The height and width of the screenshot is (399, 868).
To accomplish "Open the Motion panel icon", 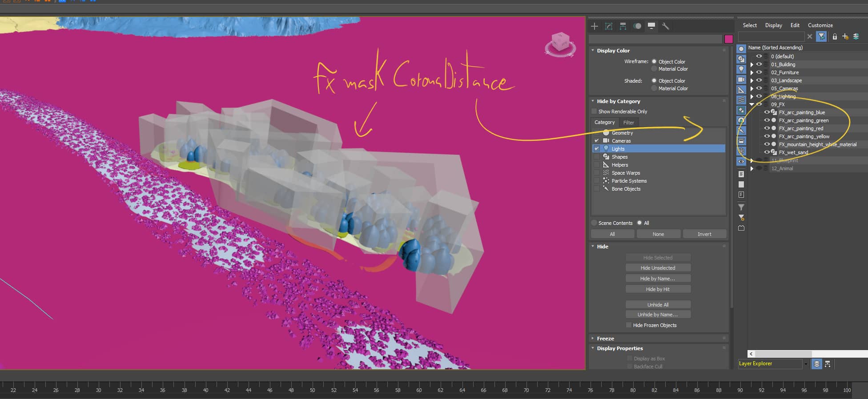I will coord(637,26).
